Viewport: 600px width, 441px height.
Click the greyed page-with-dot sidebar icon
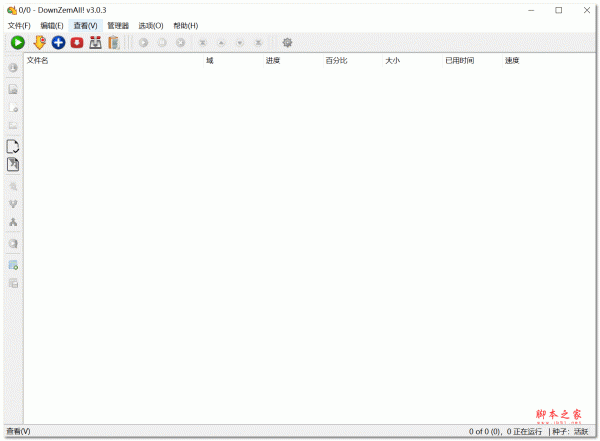point(13,108)
